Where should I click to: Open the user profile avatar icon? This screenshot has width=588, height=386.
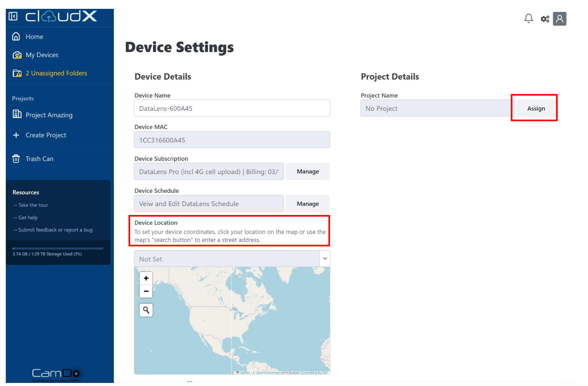(559, 19)
